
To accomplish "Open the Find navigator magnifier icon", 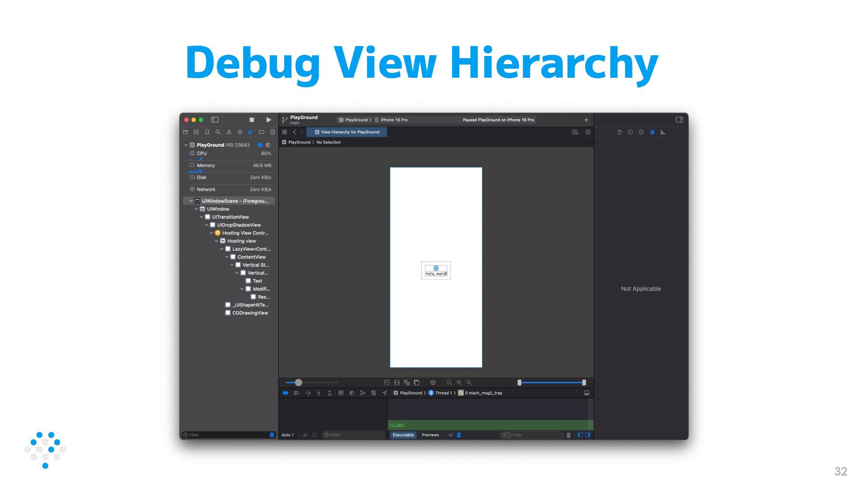I will point(218,132).
